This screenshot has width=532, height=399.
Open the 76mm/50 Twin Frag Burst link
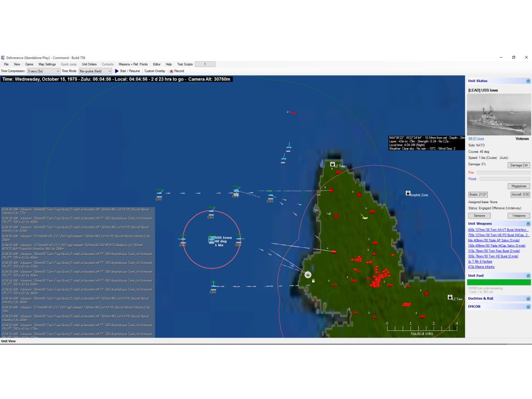click(x=494, y=251)
